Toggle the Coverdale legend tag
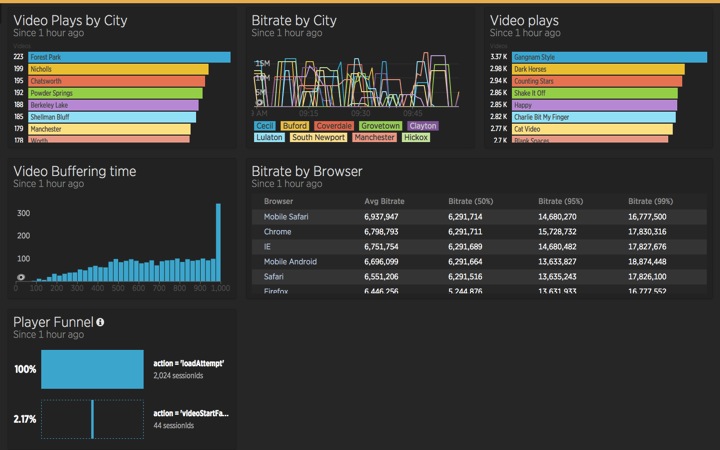 (x=334, y=126)
